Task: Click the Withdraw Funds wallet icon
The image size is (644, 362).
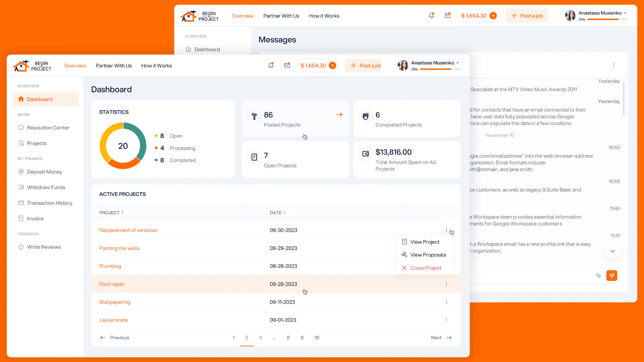Action: point(21,187)
